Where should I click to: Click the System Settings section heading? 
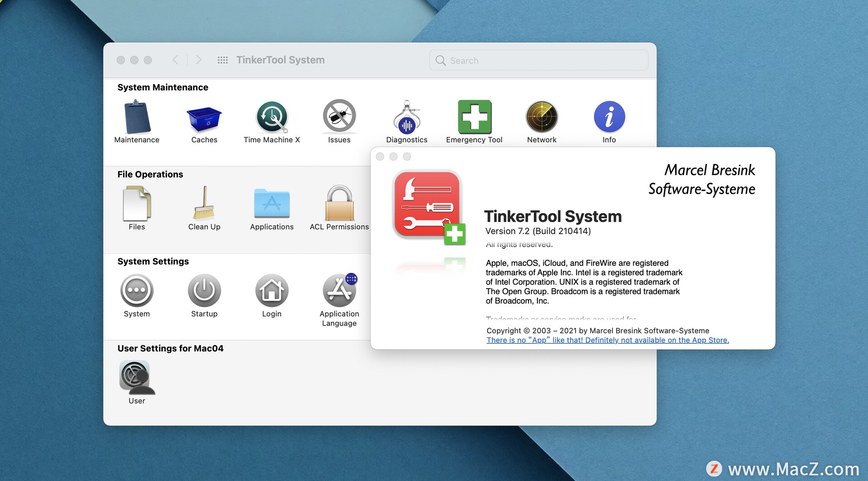click(x=153, y=262)
